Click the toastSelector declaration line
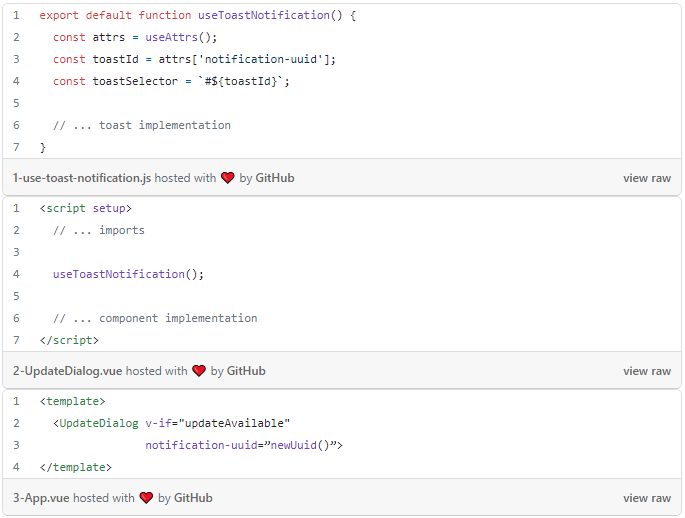 tap(171, 81)
